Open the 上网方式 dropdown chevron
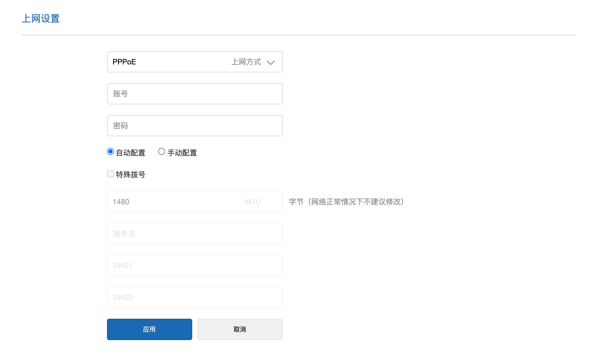The width and height of the screenshot is (600, 364). [271, 62]
